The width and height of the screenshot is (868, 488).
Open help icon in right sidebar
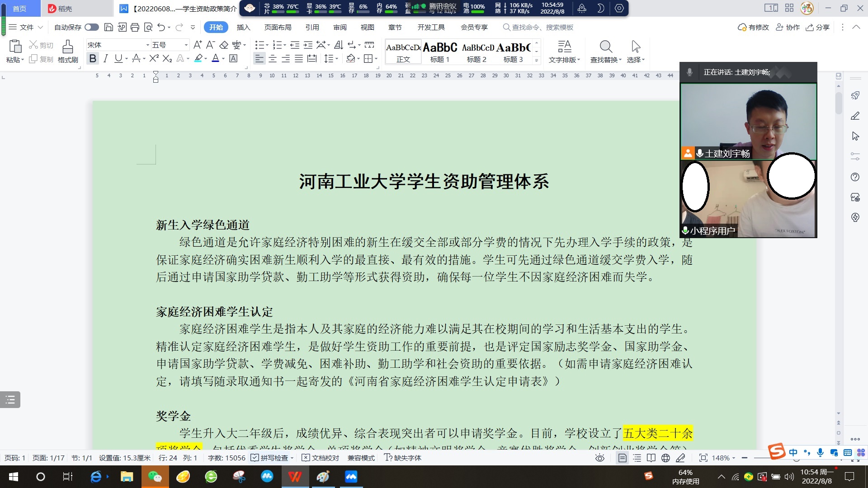pyautogui.click(x=855, y=177)
